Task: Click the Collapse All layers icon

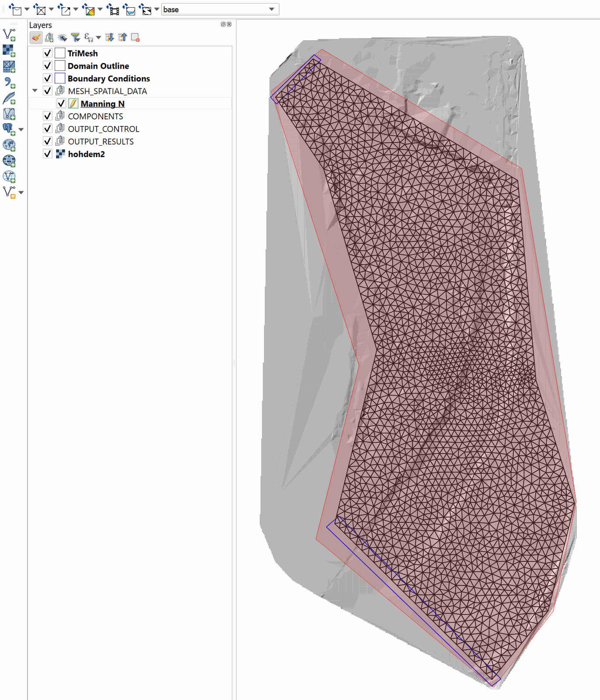Action: tap(123, 38)
